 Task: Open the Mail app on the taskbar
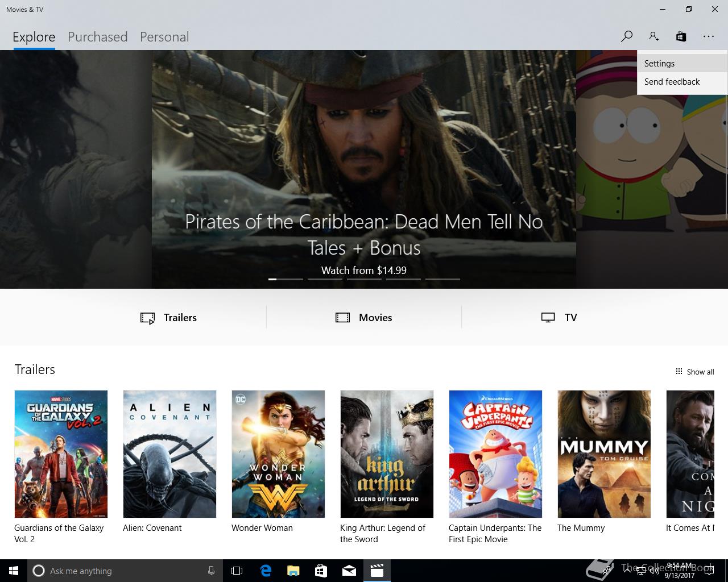349,571
